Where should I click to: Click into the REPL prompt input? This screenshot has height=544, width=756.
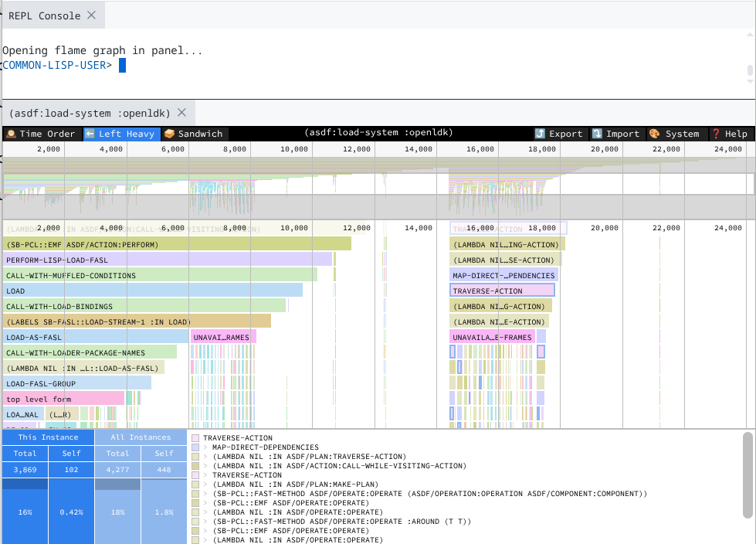click(122, 66)
